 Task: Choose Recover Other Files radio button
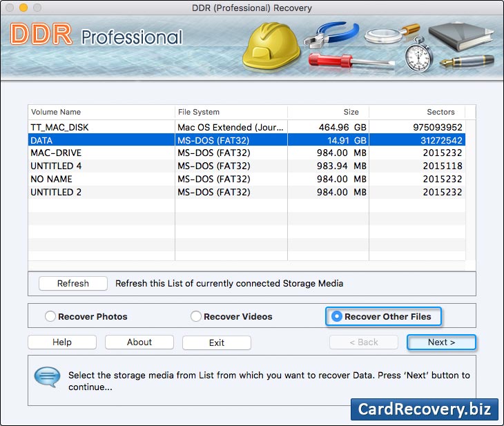pyautogui.click(x=336, y=316)
